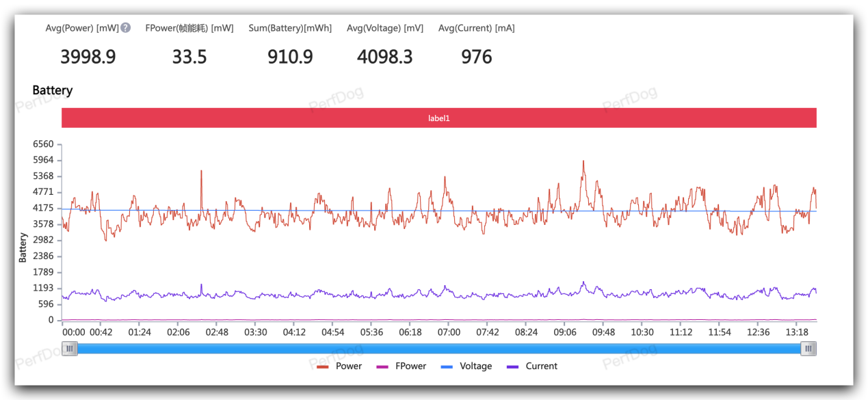Click the 07:00 time axis label
Viewport: 868px width, 400px height.
pos(449,332)
